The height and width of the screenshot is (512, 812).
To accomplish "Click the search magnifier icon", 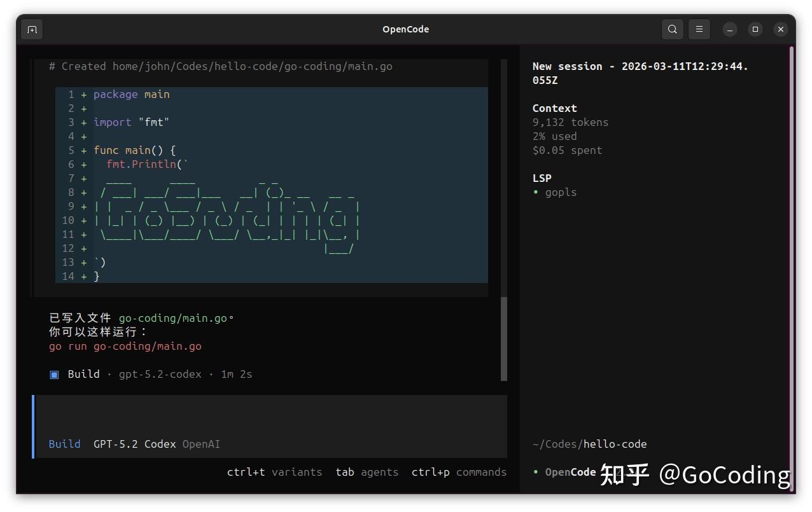I will (x=672, y=29).
